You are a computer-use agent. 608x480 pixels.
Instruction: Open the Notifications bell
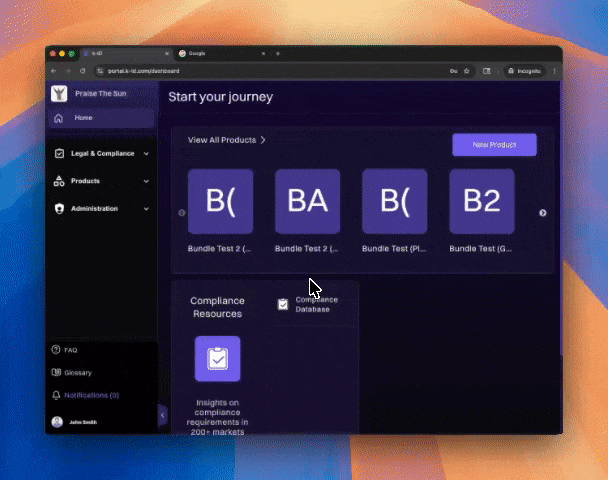click(57, 395)
